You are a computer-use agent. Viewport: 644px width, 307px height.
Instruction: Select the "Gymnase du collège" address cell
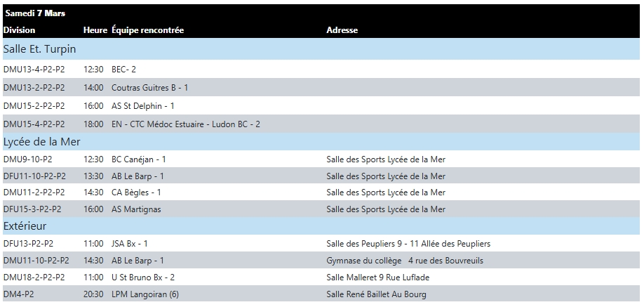coord(405,261)
